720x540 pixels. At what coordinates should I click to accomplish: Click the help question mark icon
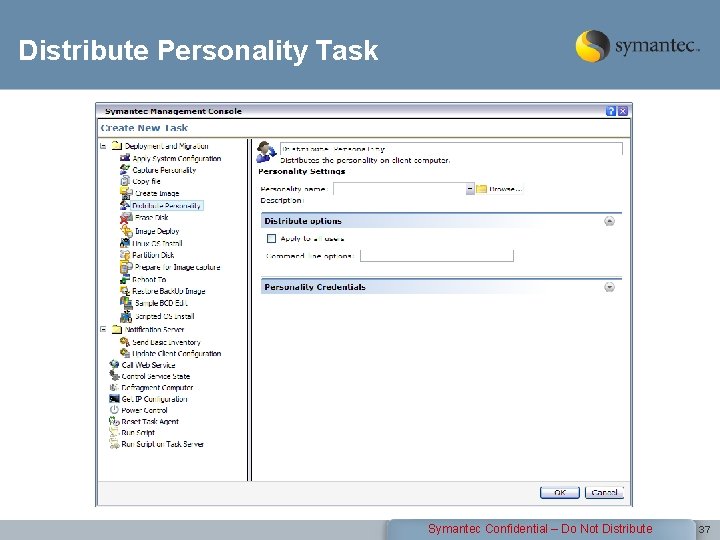click(611, 111)
